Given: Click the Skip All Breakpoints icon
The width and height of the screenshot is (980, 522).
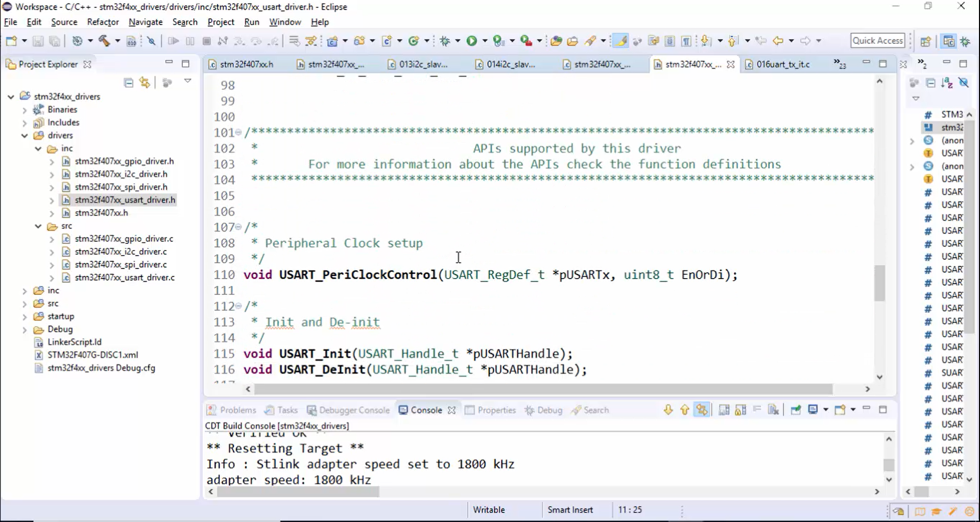Looking at the screenshot, I should 151,41.
